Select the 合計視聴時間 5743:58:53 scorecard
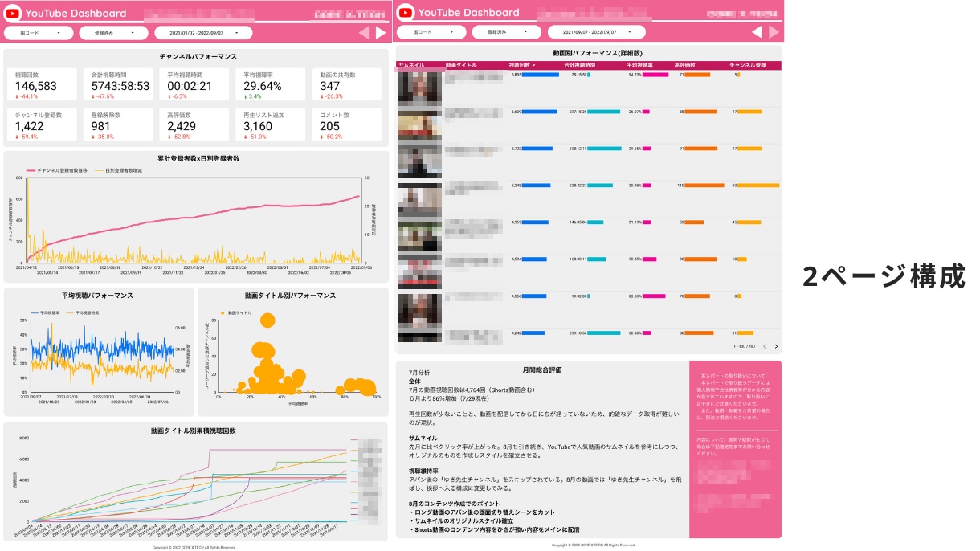The height and width of the screenshot is (551, 980). [119, 84]
